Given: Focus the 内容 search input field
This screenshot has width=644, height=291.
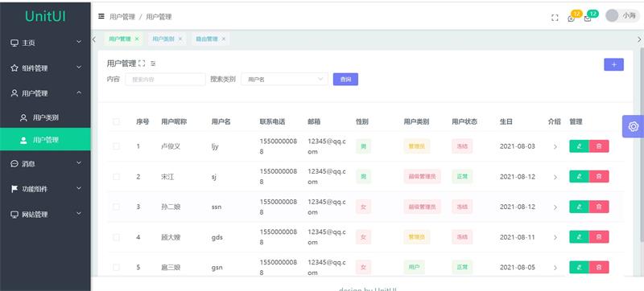Looking at the screenshot, I should click(x=165, y=79).
